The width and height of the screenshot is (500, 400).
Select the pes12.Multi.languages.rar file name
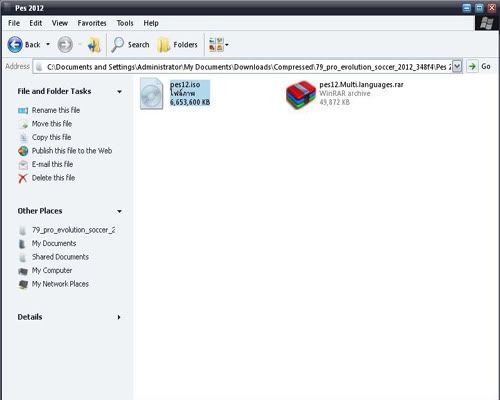(361, 85)
